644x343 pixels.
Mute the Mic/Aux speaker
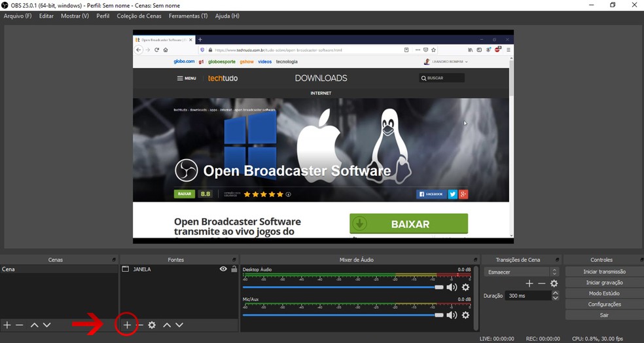point(452,315)
